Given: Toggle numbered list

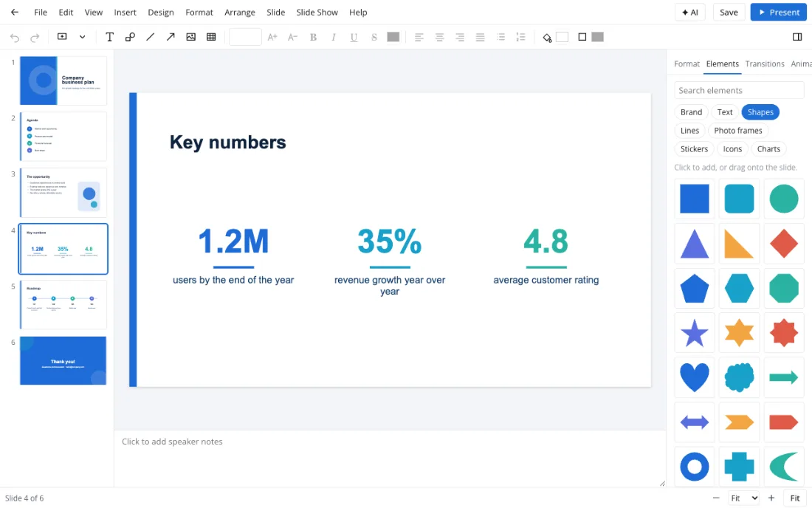Looking at the screenshot, I should coord(520,37).
